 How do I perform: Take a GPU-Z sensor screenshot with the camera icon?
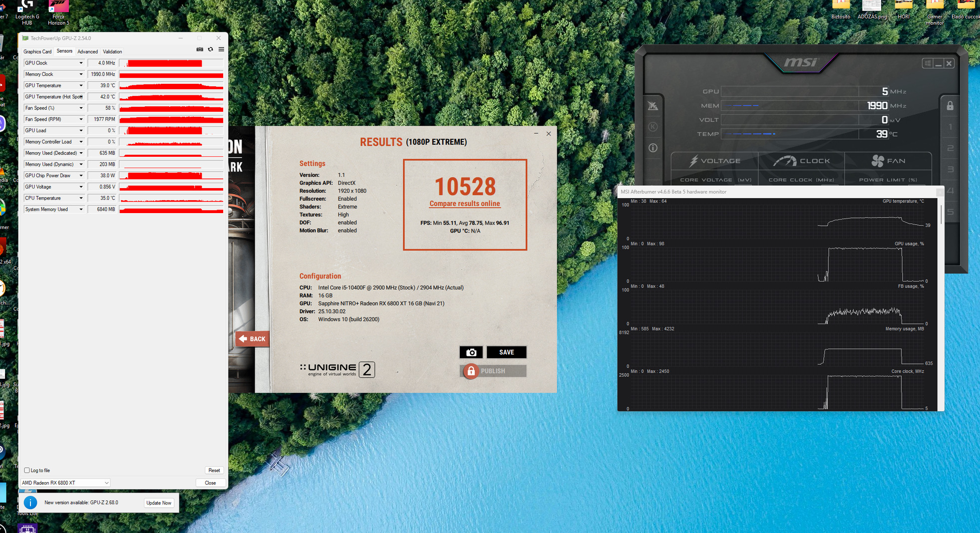[x=200, y=49]
